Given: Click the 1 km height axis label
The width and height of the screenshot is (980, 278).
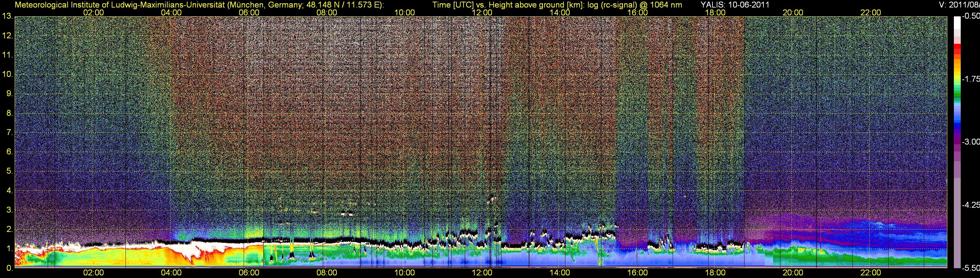Looking at the screenshot, I should pos(9,249).
